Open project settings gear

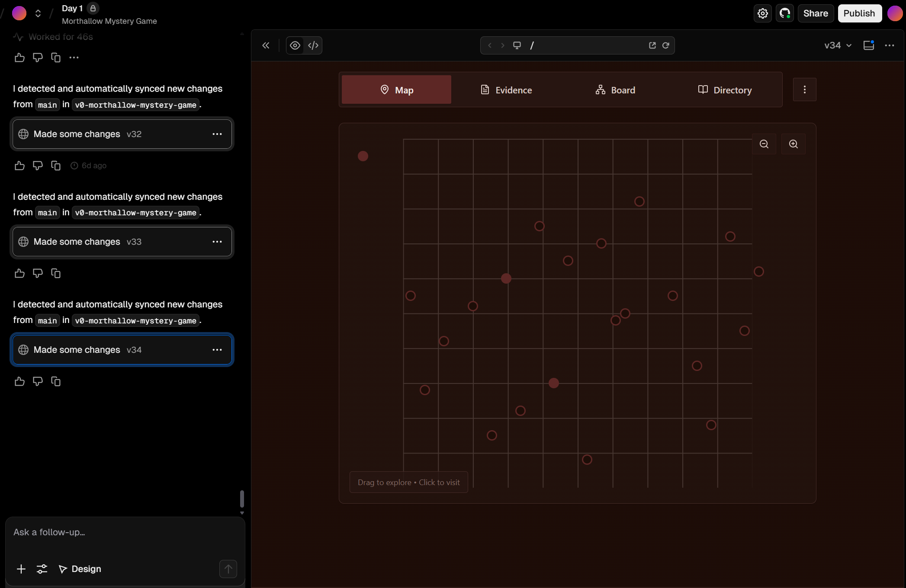(763, 13)
